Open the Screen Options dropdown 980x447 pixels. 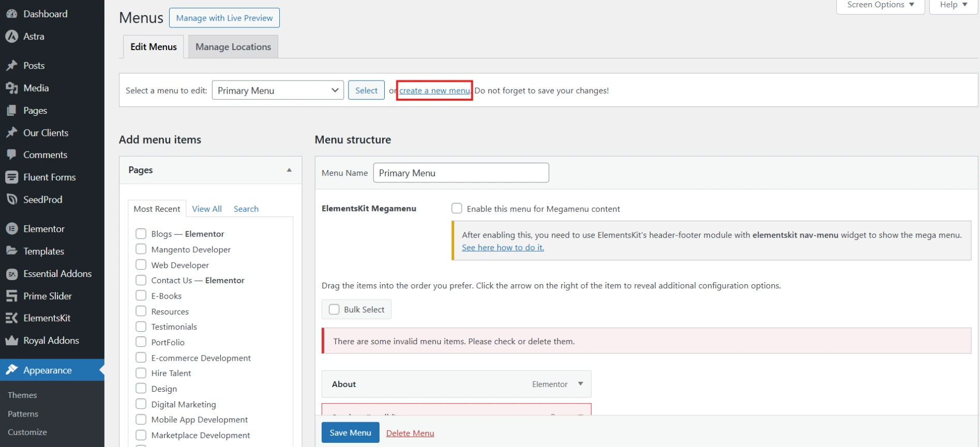(880, 5)
